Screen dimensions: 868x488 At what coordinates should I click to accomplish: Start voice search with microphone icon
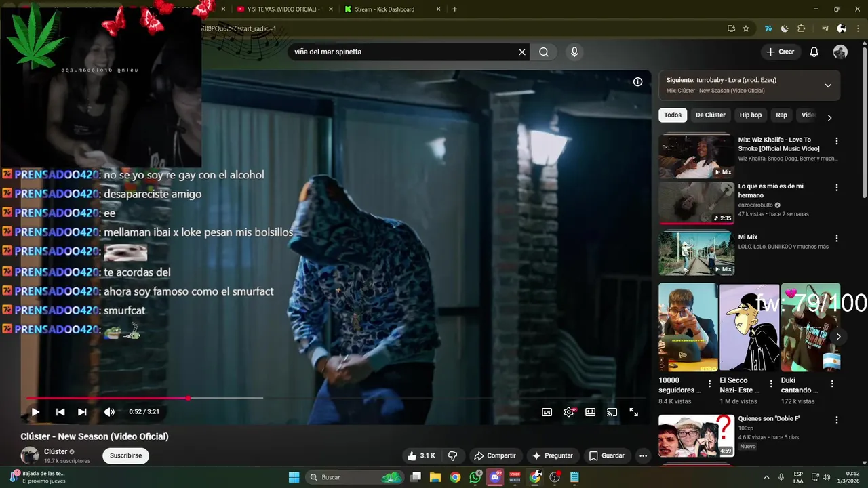coord(574,52)
